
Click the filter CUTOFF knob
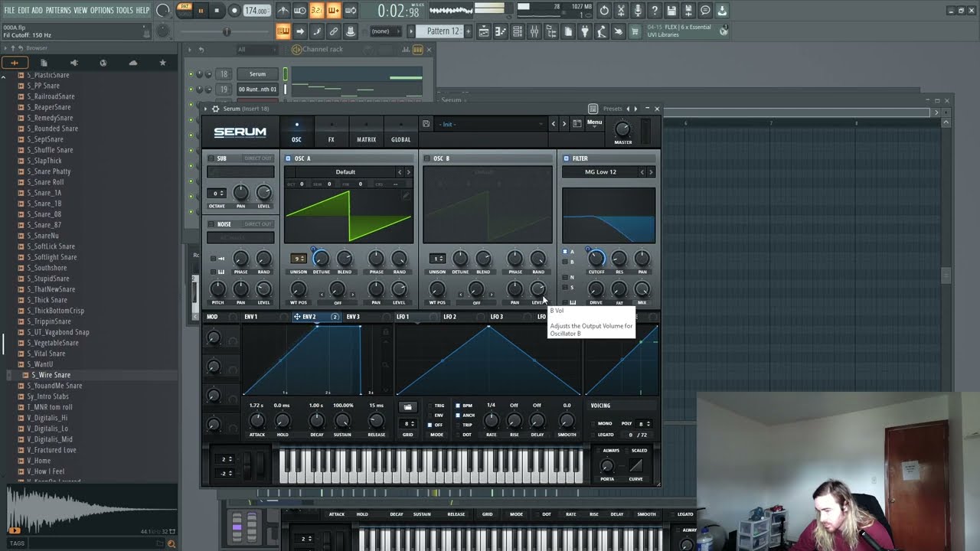tap(596, 259)
